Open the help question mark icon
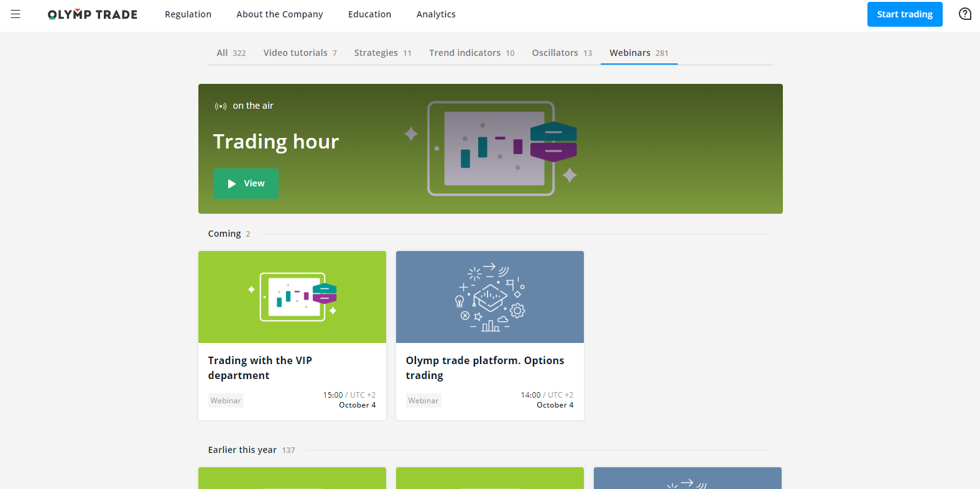The width and height of the screenshot is (980, 489). pos(964,14)
